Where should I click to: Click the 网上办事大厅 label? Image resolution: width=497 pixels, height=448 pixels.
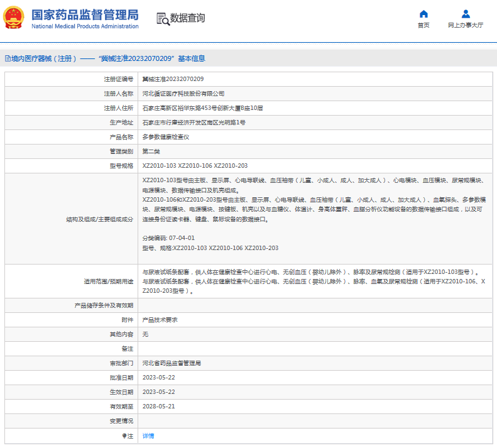click(x=466, y=25)
